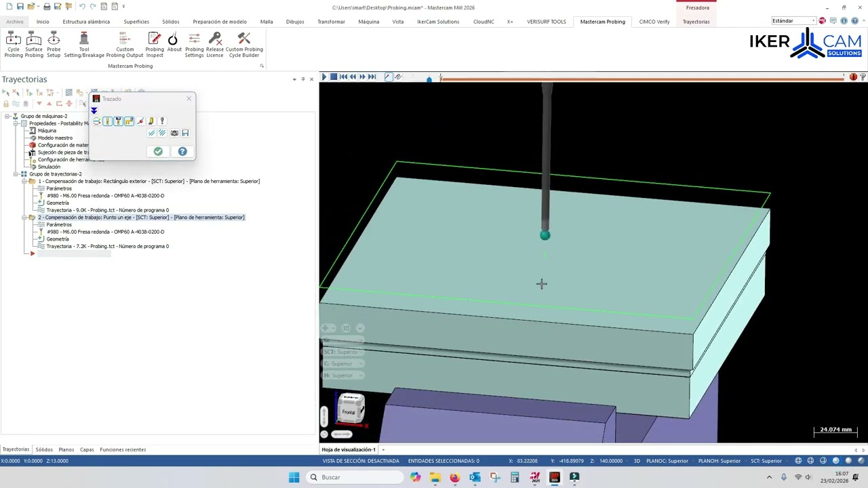This screenshot has width=868, height=488.
Task: Open Custom Probing Cycle Builder
Action: pos(244,45)
